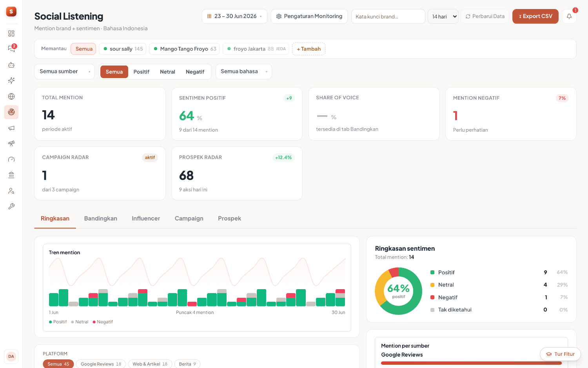
Task: Open the Semua bahasa dropdown
Action: [244, 71]
